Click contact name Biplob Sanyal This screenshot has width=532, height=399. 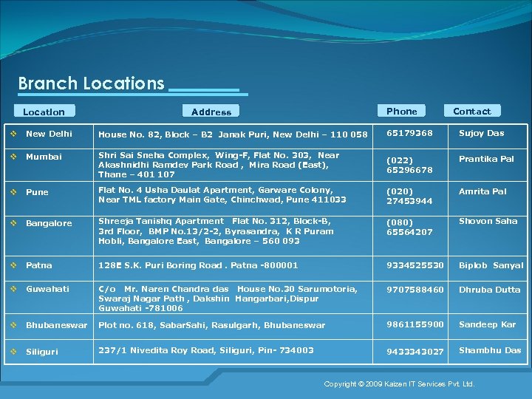tap(491, 265)
